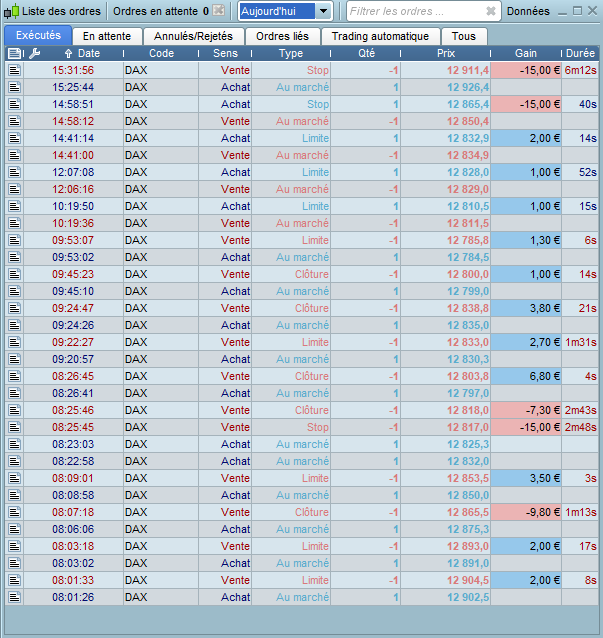
Task: Cancel pending orders icon next to counter
Action: [x=219, y=11]
